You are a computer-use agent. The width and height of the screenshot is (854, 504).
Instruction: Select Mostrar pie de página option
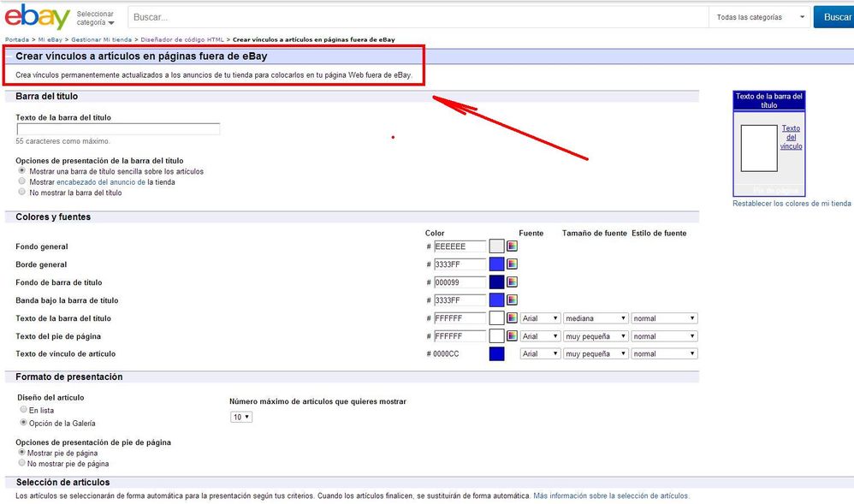tap(21, 453)
